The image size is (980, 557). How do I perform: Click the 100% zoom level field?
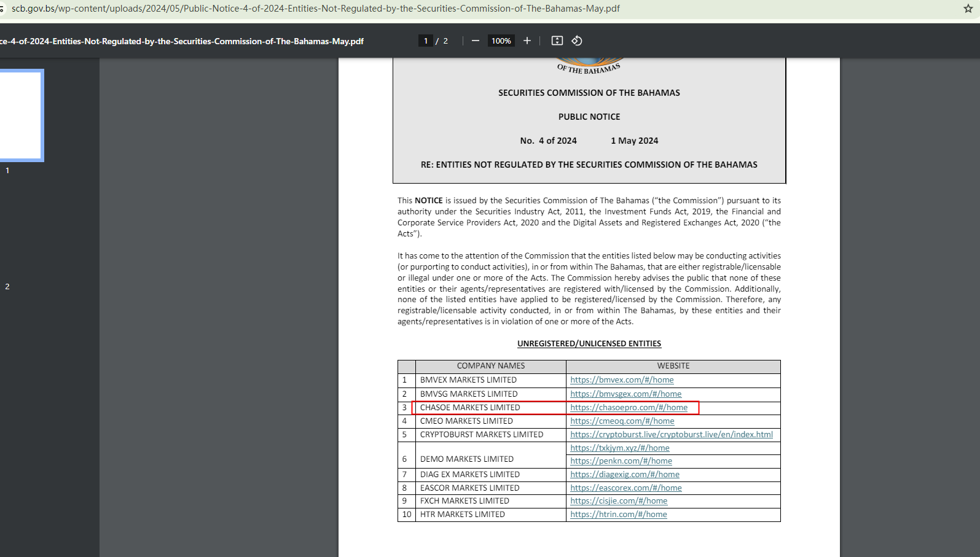pos(501,41)
